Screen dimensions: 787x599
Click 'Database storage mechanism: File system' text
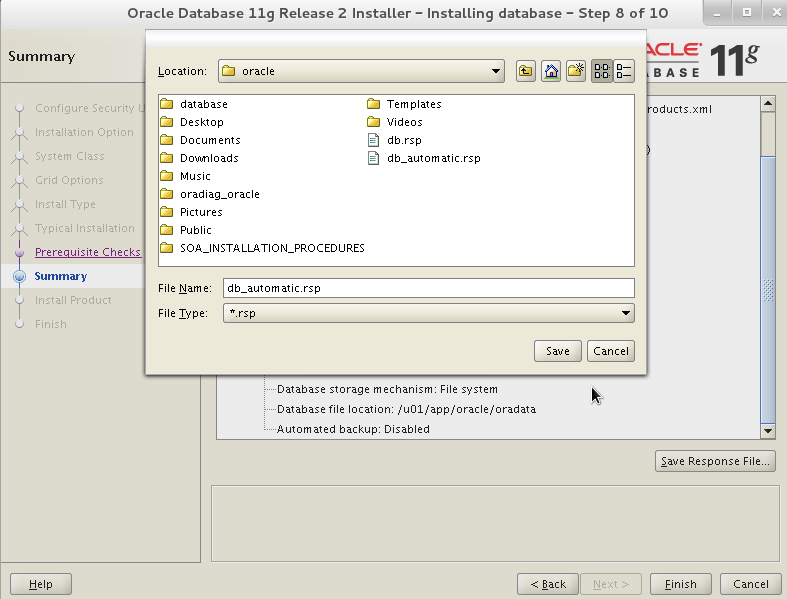387,389
